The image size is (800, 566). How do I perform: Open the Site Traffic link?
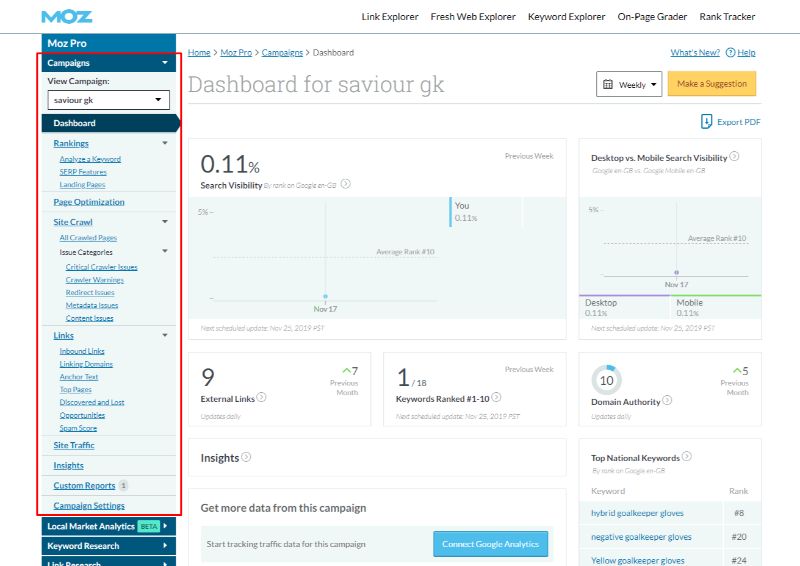click(74, 445)
